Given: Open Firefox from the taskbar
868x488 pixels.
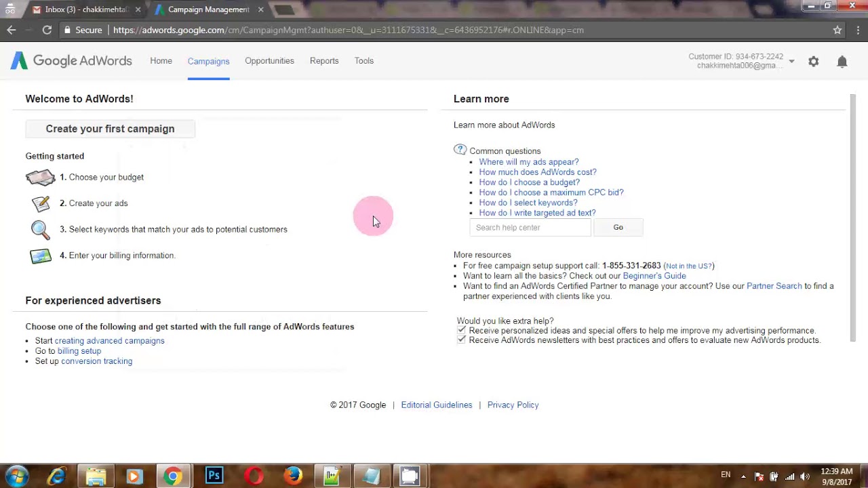Looking at the screenshot, I should (293, 476).
